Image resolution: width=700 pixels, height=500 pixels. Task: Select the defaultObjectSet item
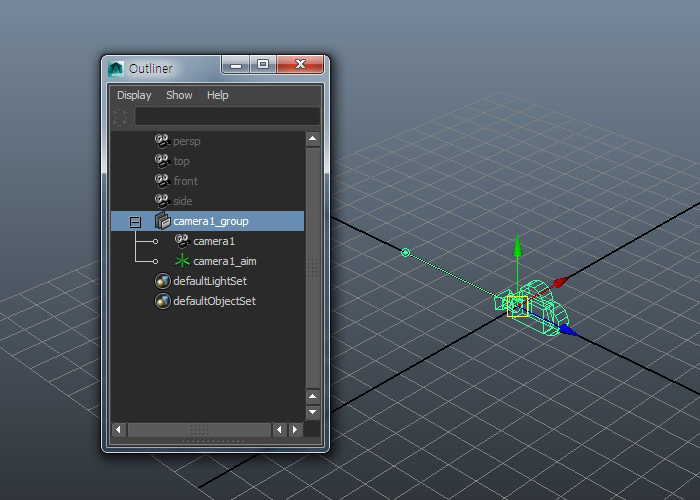point(214,301)
